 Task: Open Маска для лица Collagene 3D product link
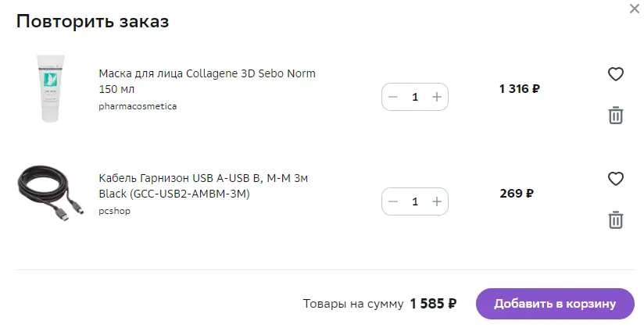[207, 81]
